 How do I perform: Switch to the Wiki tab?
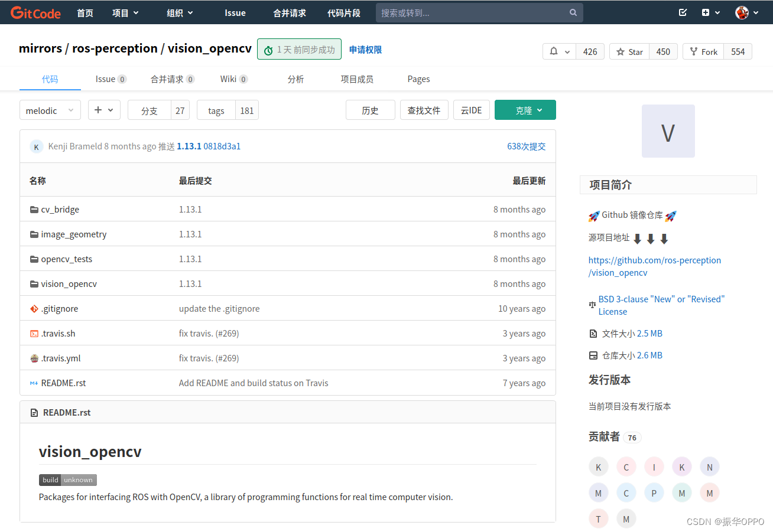coord(234,79)
